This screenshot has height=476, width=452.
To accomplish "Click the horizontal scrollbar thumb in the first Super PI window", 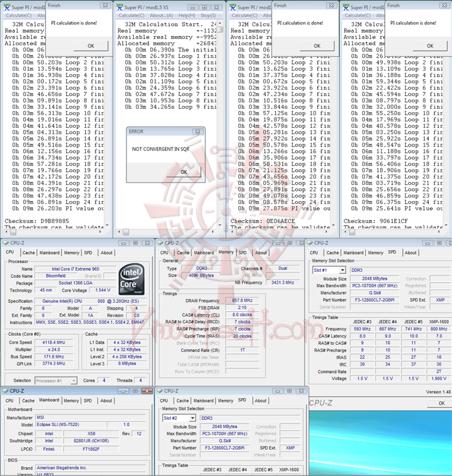I will coord(13,232).
